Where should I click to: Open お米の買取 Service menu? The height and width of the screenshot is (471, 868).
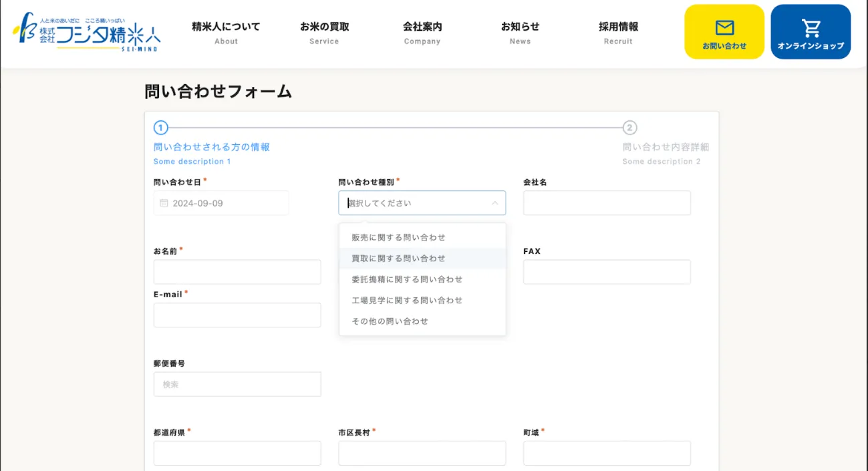pyautogui.click(x=324, y=33)
